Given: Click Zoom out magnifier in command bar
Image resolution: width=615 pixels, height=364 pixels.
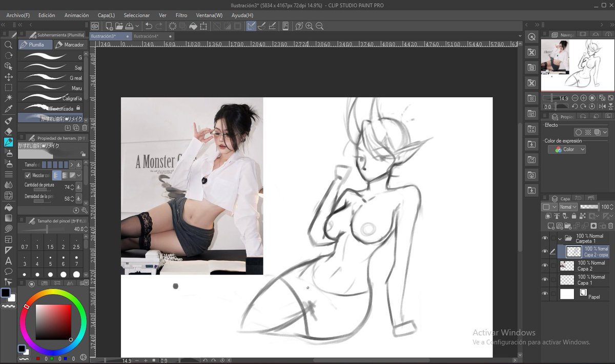Looking at the screenshot, I should click(319, 26).
